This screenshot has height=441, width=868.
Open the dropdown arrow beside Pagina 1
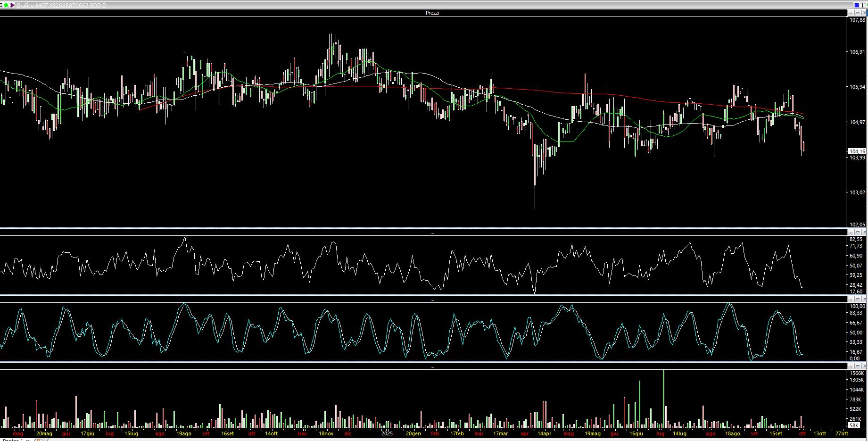(28, 440)
